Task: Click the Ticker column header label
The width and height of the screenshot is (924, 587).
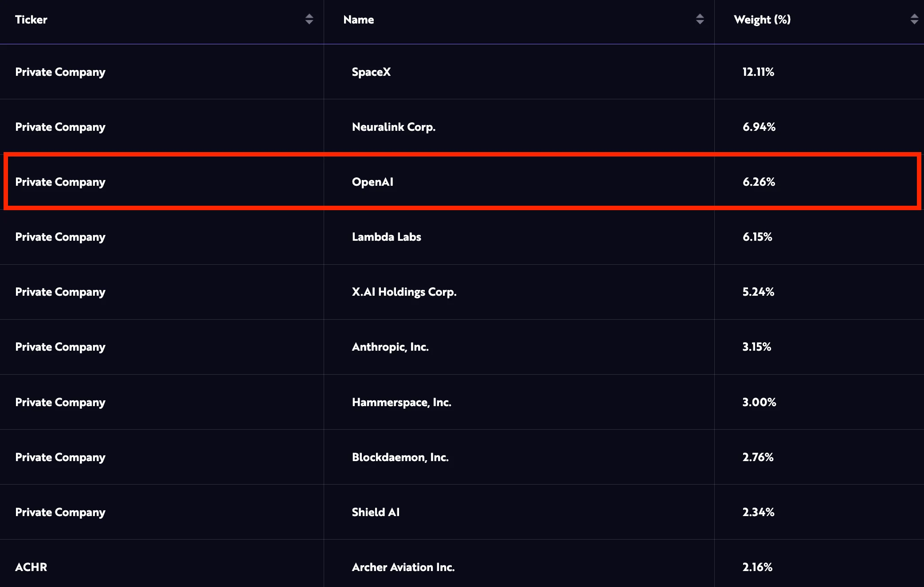Action: 31,20
